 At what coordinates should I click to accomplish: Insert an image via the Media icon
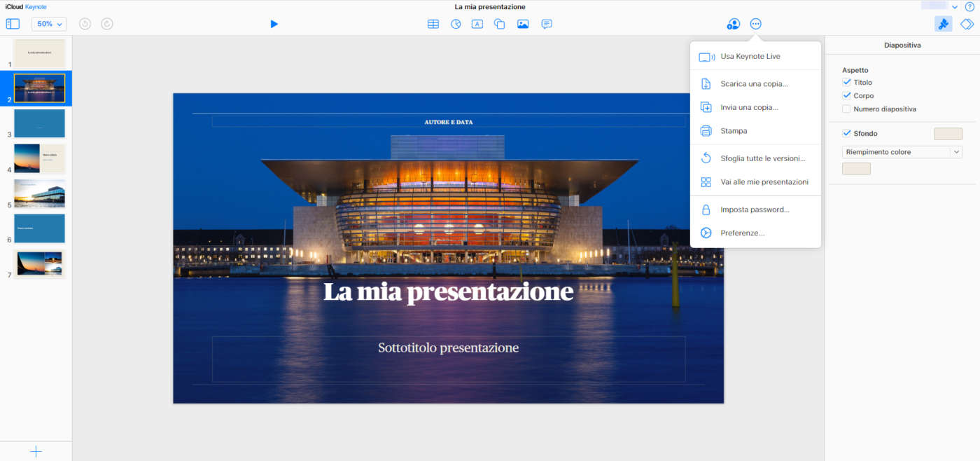pos(522,24)
